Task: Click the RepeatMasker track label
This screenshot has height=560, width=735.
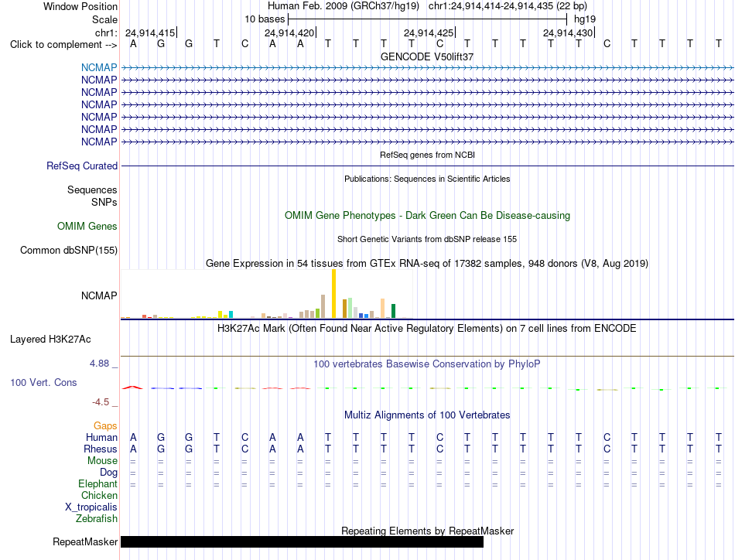Action: tap(85, 541)
